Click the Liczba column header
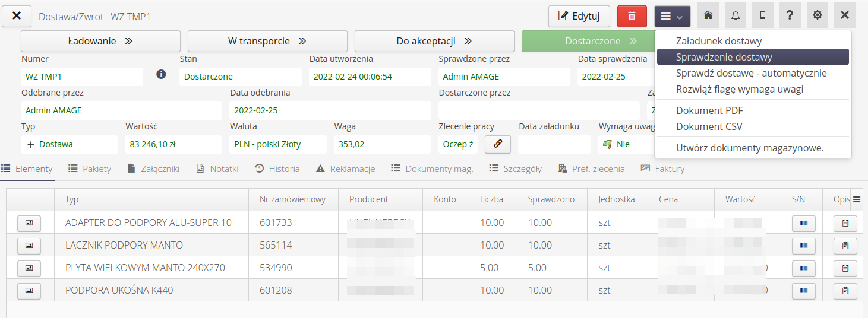This screenshot has height=318, width=868. (493, 199)
